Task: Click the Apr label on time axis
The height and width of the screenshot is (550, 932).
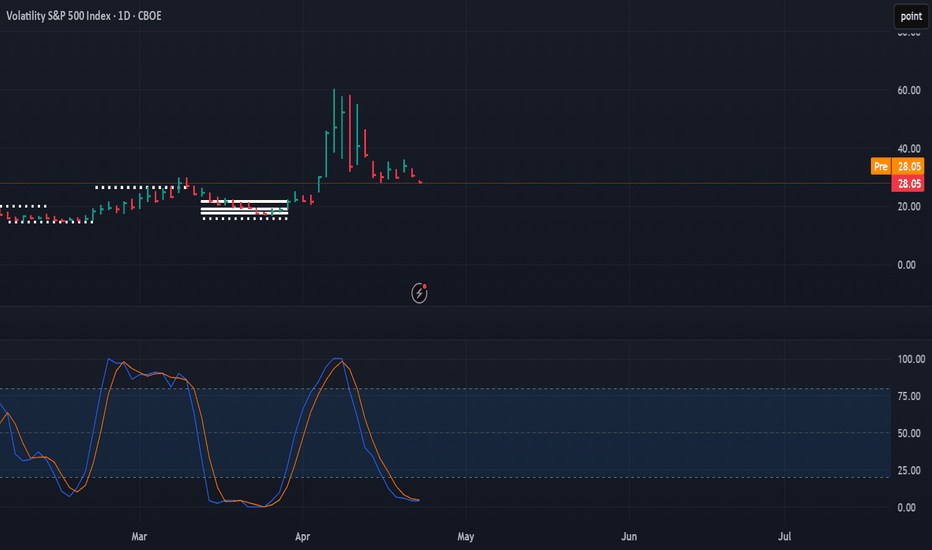Action: [x=303, y=536]
